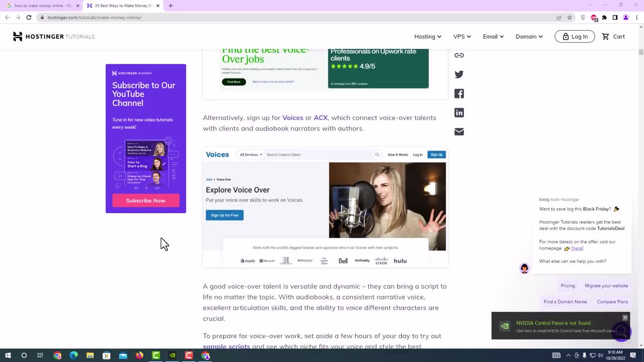This screenshot has height=362, width=644.
Task: Click the Log In button
Action: (x=575, y=36)
